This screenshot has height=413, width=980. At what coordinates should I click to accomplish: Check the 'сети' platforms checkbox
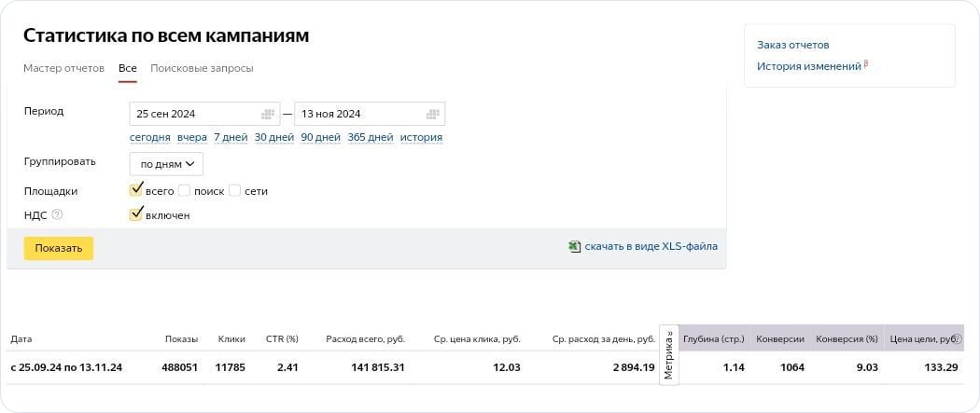click(x=235, y=190)
